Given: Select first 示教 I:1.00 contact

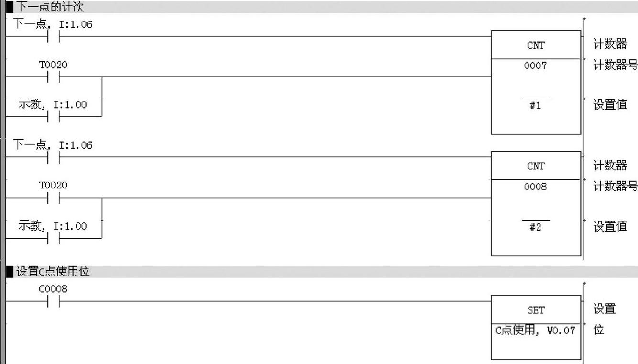Looking at the screenshot, I should [54, 117].
